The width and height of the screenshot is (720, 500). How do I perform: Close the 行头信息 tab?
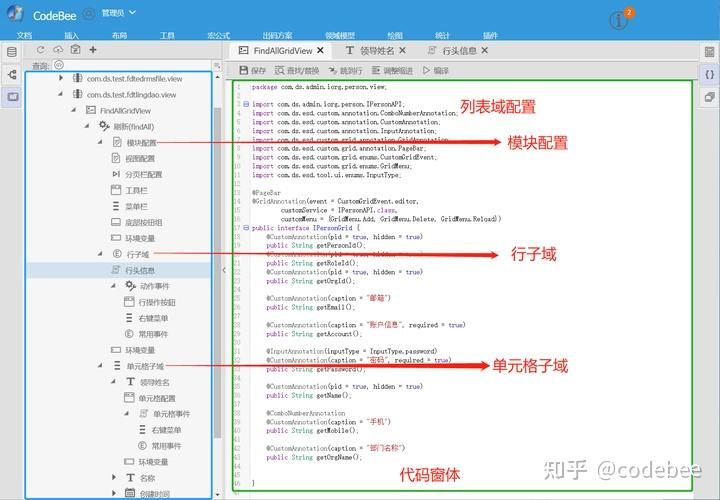485,50
